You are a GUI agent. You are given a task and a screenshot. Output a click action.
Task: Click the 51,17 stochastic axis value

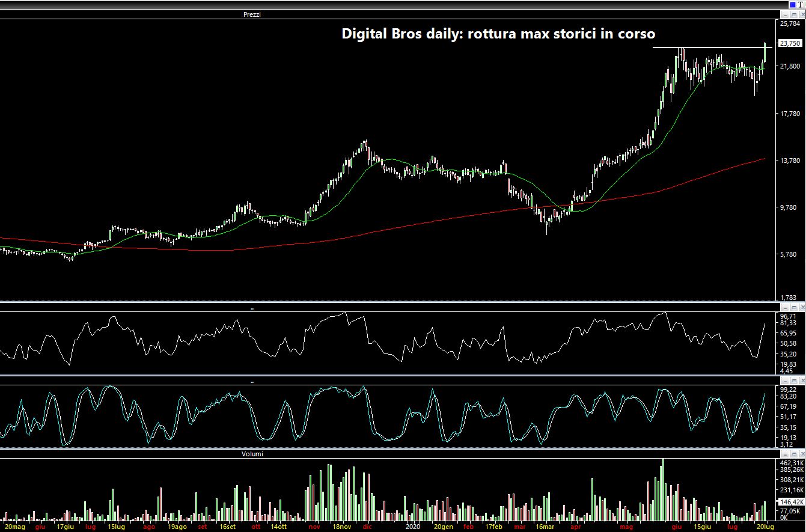pos(788,417)
